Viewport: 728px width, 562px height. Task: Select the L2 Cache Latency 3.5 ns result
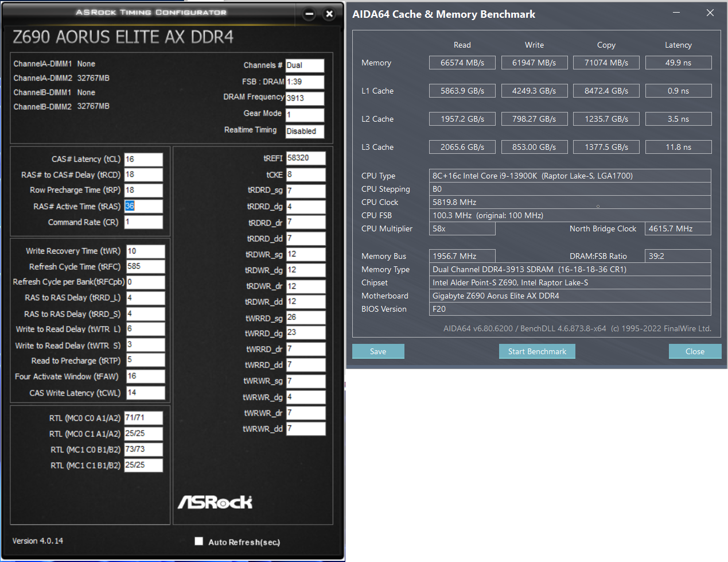(x=678, y=119)
